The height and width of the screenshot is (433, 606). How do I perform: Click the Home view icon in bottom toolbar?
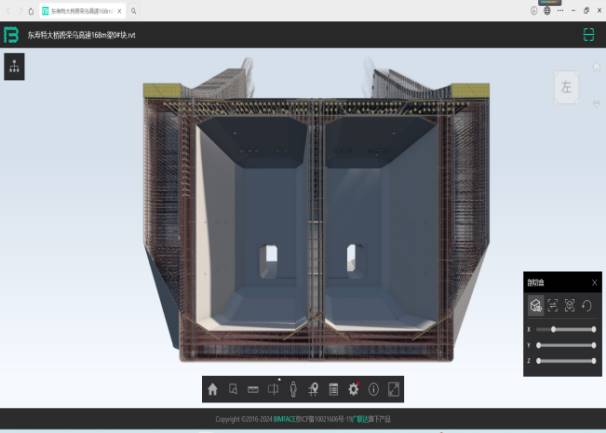click(213, 389)
